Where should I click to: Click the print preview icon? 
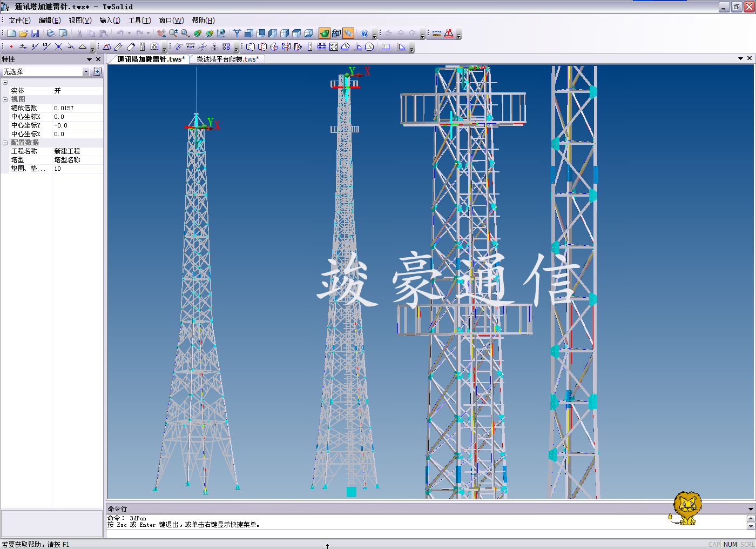[x=63, y=34]
